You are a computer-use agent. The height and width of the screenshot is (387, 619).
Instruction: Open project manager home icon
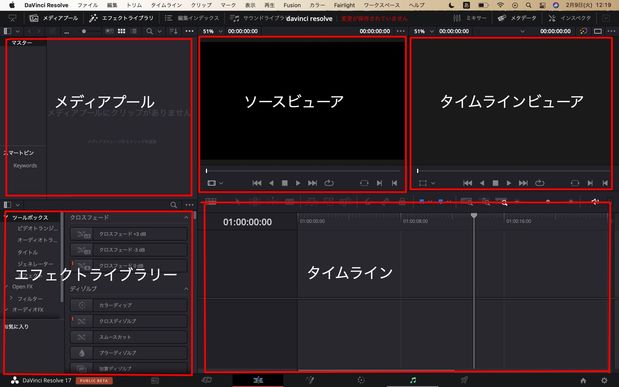coord(583,381)
